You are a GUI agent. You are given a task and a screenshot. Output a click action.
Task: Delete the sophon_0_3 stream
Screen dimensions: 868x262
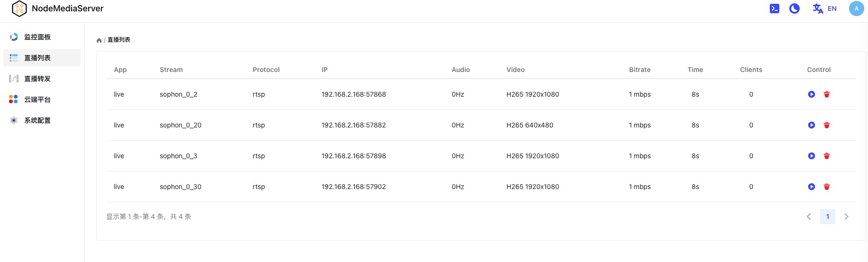(x=827, y=156)
